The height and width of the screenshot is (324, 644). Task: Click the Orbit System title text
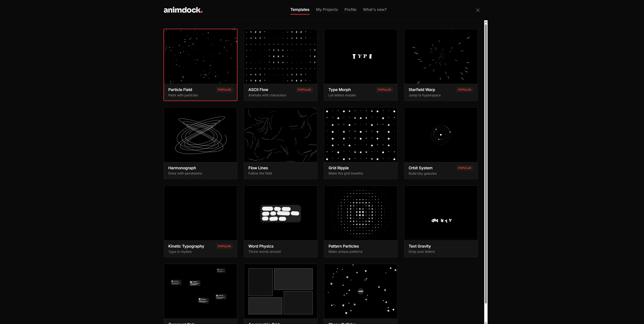pyautogui.click(x=420, y=168)
